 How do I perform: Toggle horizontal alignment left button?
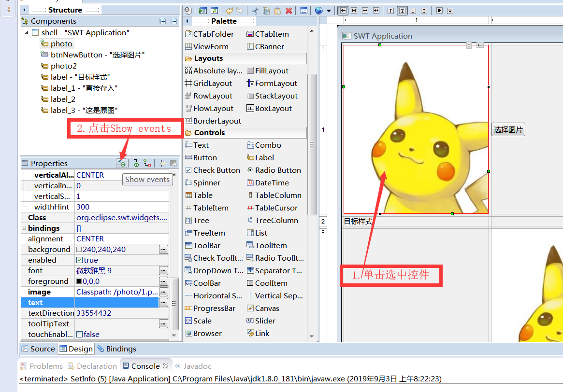[343, 11]
